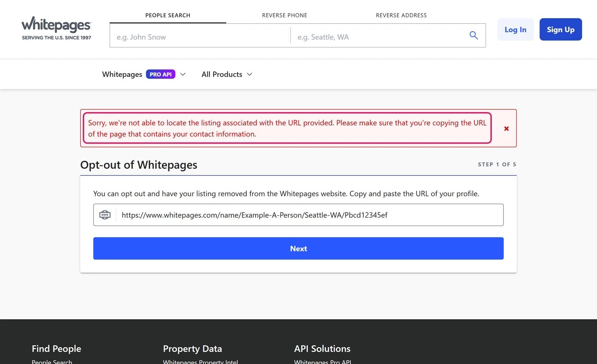Switch to the Reverse Address tab

point(401,15)
